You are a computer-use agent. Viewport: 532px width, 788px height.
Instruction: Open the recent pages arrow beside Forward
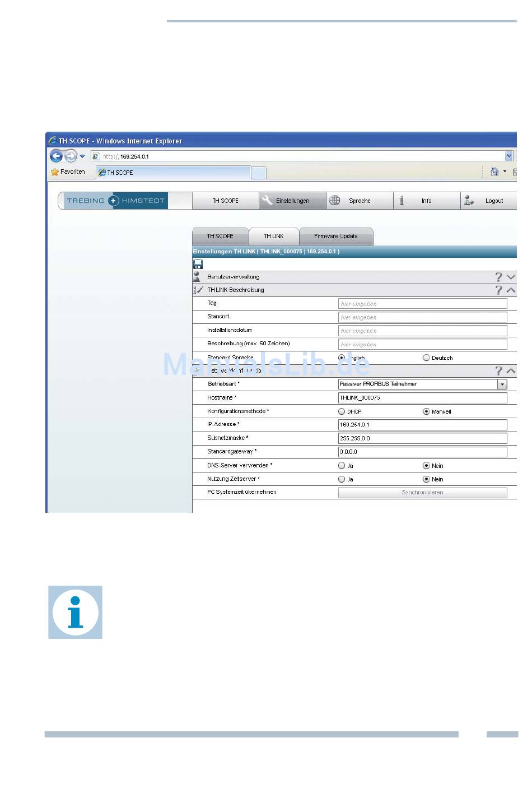point(82,156)
